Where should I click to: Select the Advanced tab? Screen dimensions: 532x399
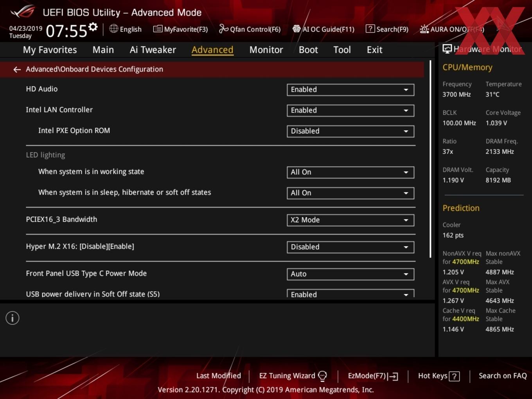(212, 50)
